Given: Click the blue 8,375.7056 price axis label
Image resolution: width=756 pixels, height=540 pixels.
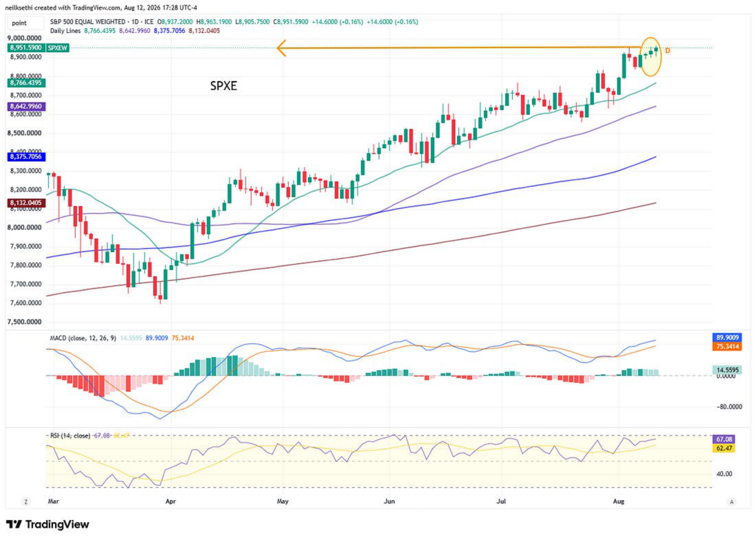Looking at the screenshot, I should pyautogui.click(x=26, y=157).
